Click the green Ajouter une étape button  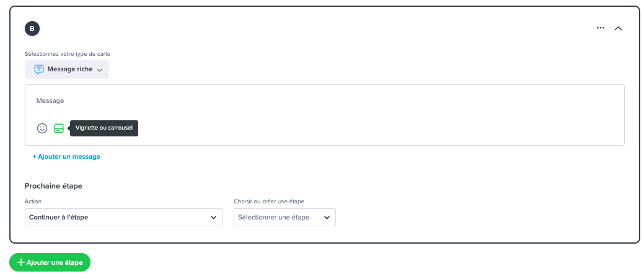[50, 262]
